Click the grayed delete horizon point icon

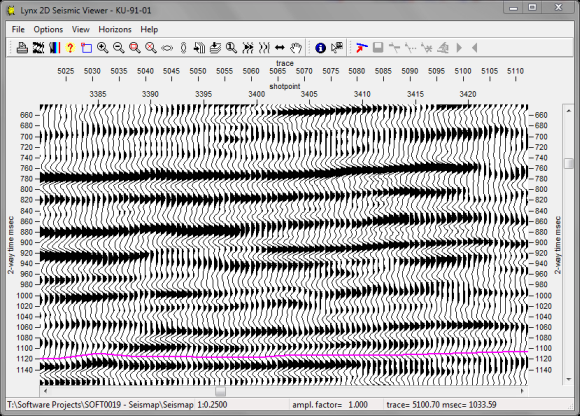click(426, 48)
